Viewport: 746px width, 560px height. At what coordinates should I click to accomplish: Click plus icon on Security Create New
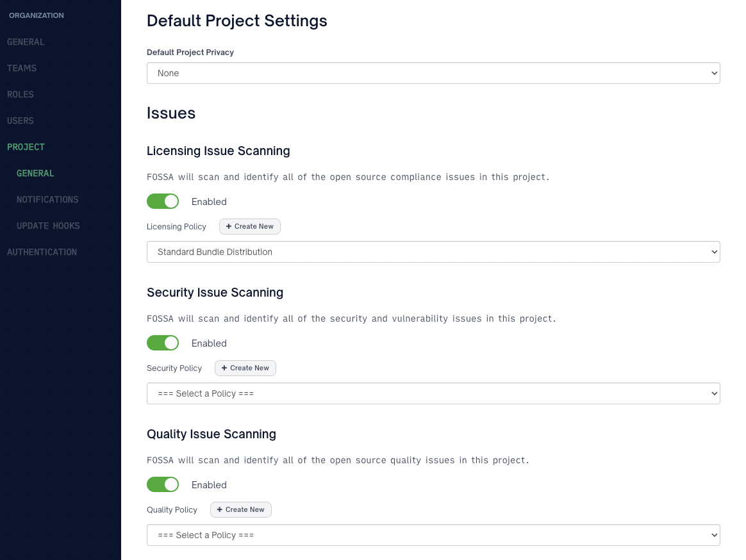(224, 368)
